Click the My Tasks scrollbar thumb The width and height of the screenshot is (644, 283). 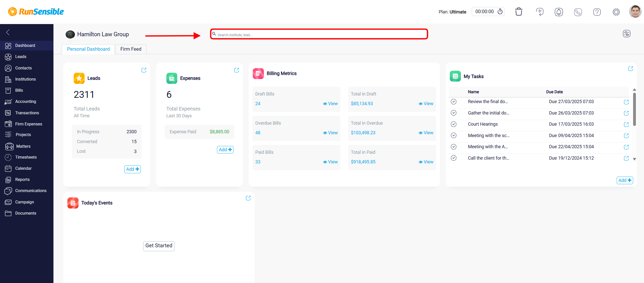pos(634,109)
